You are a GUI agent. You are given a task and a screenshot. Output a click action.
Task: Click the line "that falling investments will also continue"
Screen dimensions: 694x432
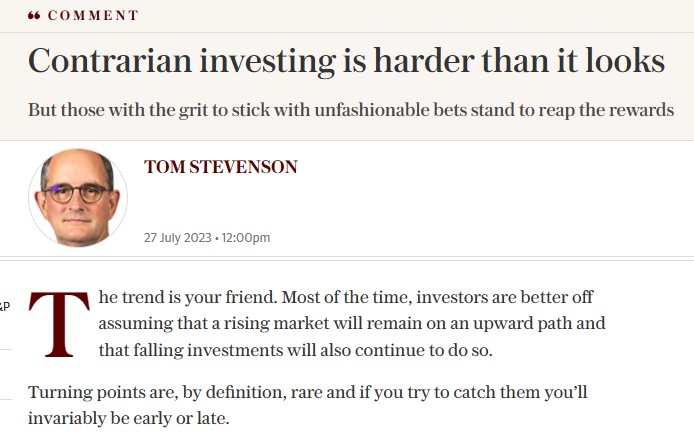click(295, 350)
